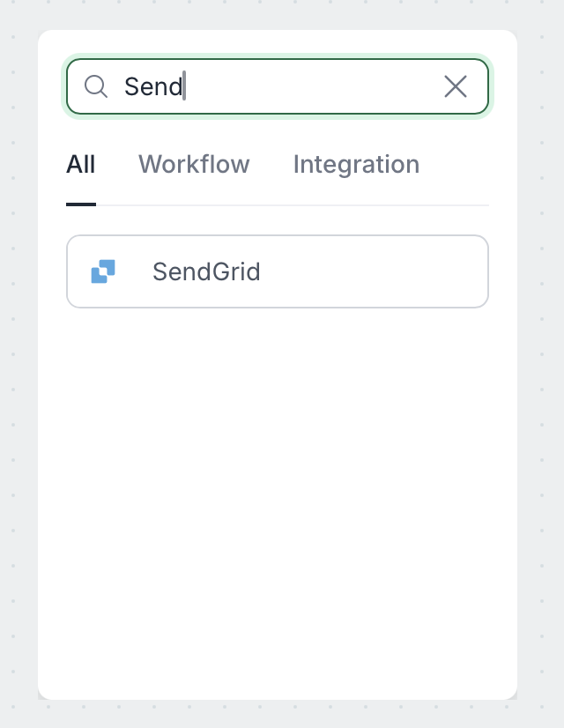This screenshot has height=728, width=564.
Task: Pick the SendGrid row by its squares icon
Action: pyautogui.click(x=103, y=271)
